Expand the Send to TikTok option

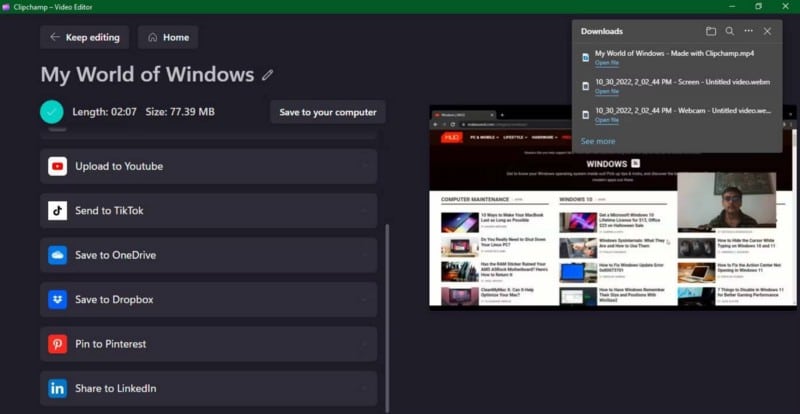(x=209, y=211)
